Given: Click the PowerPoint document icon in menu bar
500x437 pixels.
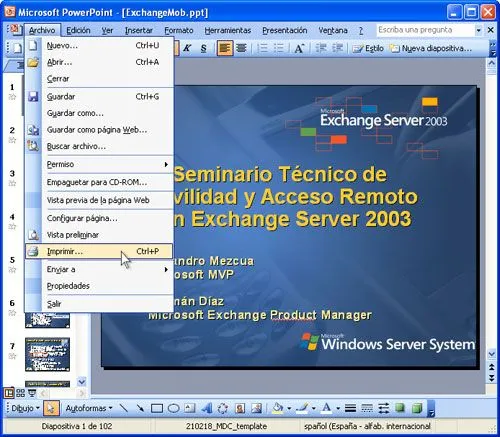Looking at the screenshot, I should [x=15, y=30].
